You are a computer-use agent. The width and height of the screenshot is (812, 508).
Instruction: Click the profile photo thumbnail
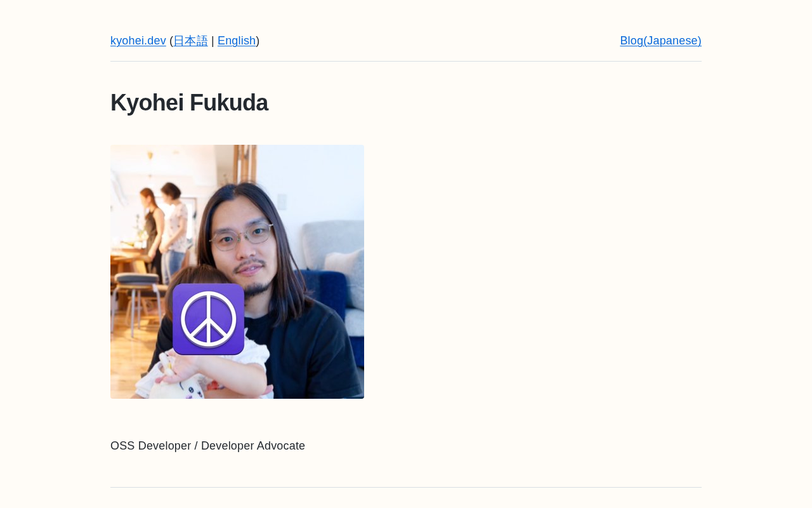point(237,272)
